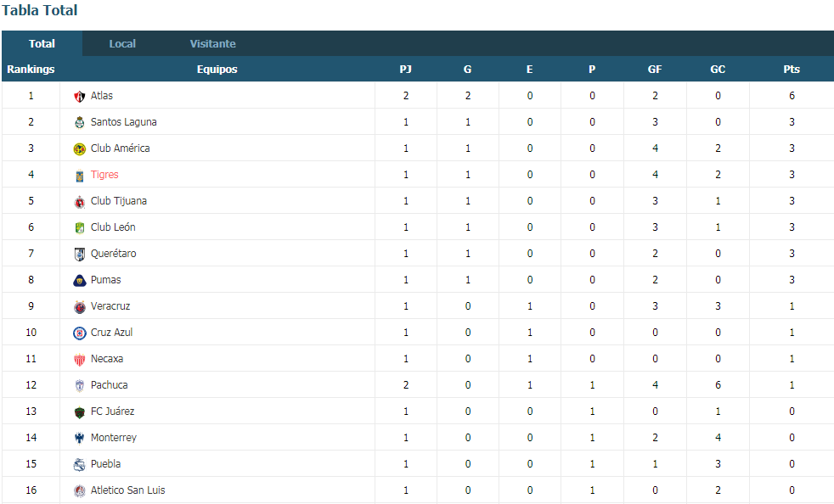Open the Querétaro team link

click(x=113, y=254)
